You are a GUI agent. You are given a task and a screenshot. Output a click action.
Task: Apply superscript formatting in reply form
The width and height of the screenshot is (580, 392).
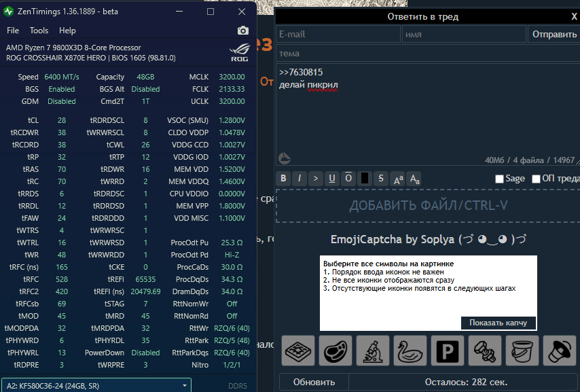pyautogui.click(x=397, y=179)
